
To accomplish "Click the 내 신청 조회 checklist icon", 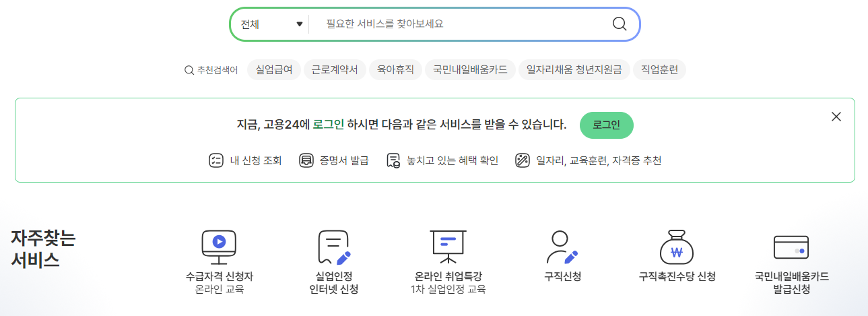I will pos(216,160).
